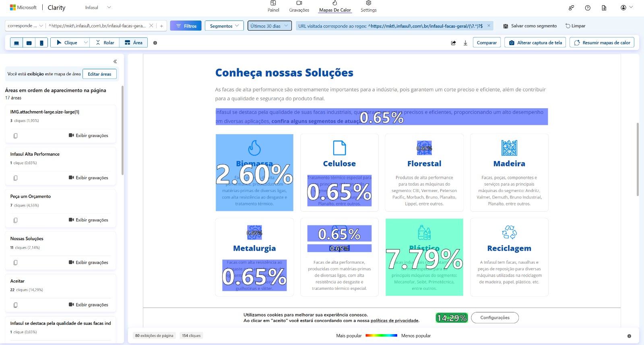
Task: Copy the Nossas Soluções area entry
Action: pos(15,262)
